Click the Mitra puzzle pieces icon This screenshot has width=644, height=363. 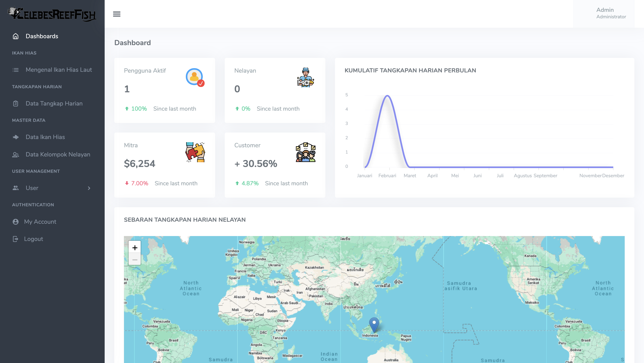[x=195, y=152]
